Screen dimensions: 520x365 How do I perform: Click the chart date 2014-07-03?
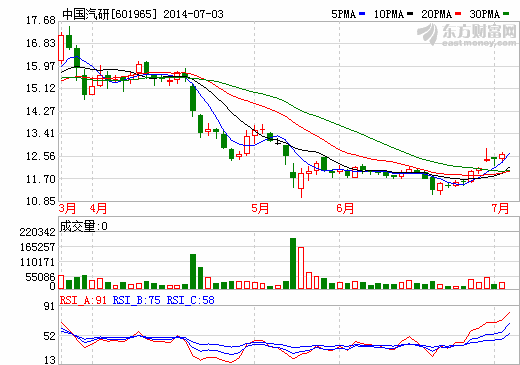pyautogui.click(x=193, y=14)
